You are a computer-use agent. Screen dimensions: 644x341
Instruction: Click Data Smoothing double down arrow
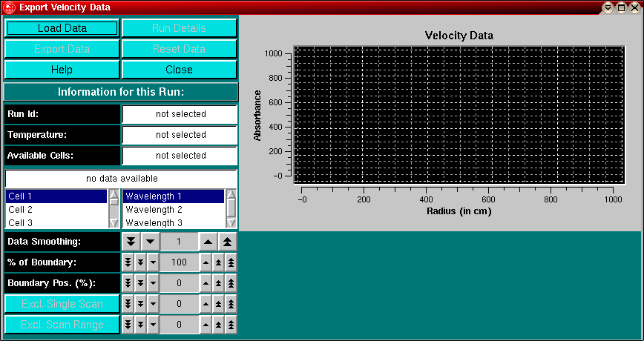coord(131,242)
